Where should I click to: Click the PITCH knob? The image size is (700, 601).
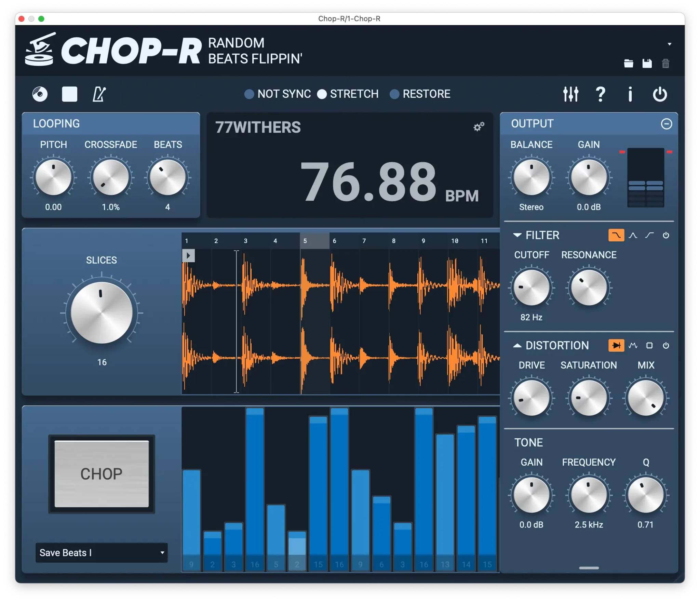pos(53,177)
